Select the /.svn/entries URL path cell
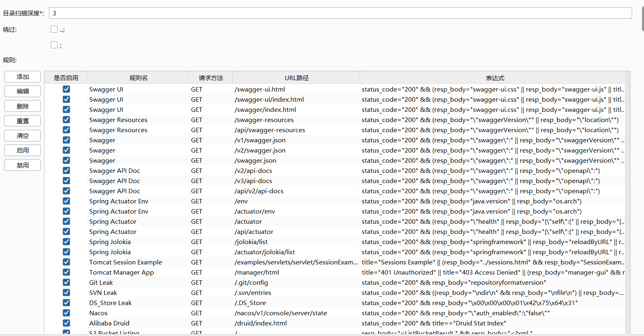 pos(253,293)
